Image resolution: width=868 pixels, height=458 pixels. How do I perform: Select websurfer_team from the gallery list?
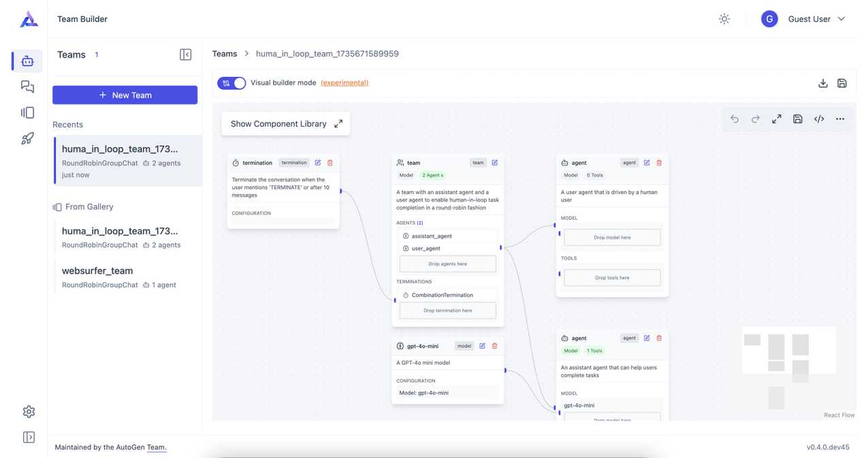(x=97, y=271)
